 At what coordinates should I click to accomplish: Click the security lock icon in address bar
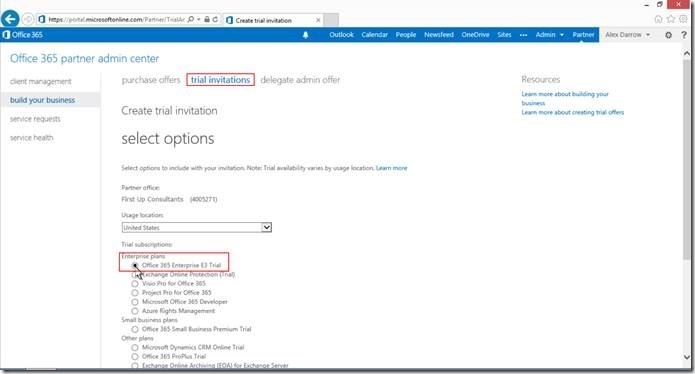coord(207,19)
